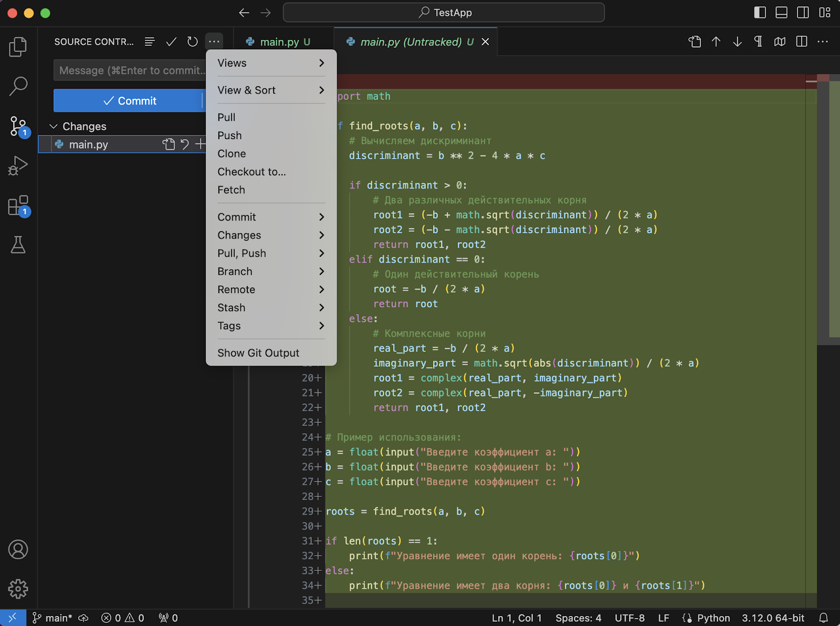Select Pull from the menu

point(271,117)
